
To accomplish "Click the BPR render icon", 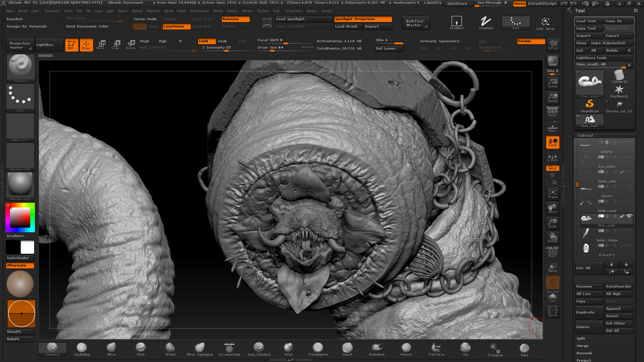I will [x=552, y=61].
